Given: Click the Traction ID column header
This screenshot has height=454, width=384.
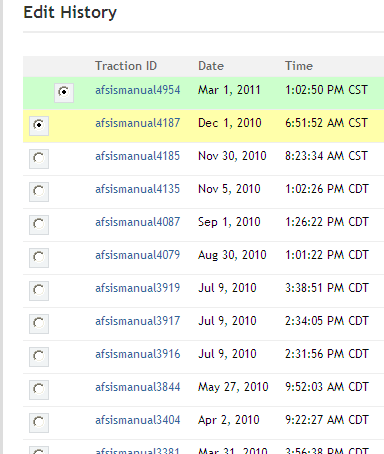Looking at the screenshot, I should (126, 66).
